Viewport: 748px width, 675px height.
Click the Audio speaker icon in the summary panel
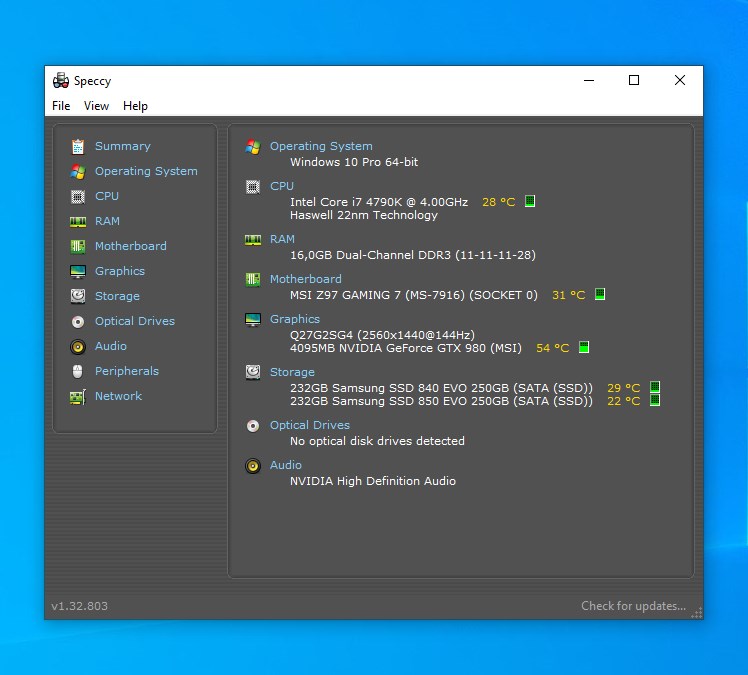coord(253,466)
